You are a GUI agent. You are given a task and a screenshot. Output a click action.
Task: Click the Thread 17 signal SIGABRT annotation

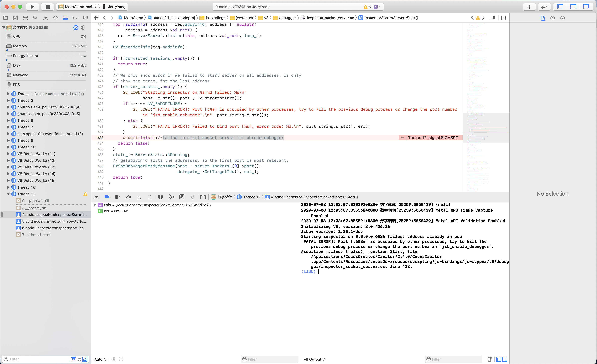(x=433, y=138)
